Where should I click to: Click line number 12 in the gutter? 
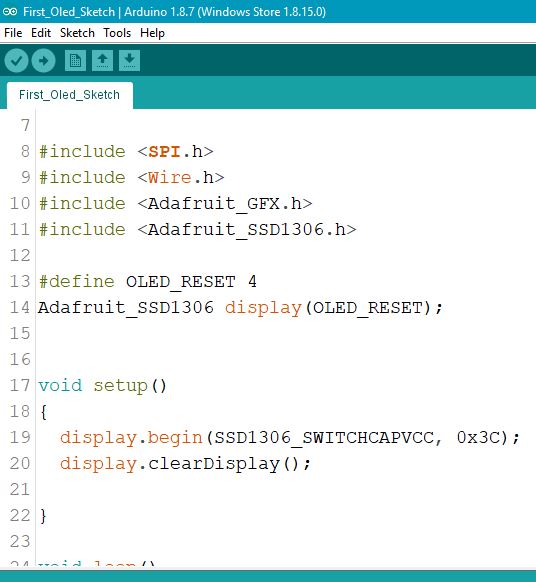[20, 255]
